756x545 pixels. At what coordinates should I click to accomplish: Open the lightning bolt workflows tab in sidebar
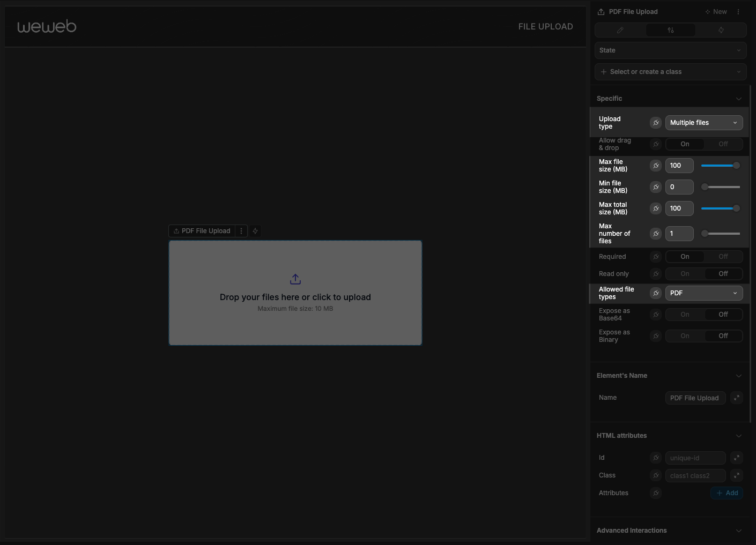pyautogui.click(x=721, y=30)
